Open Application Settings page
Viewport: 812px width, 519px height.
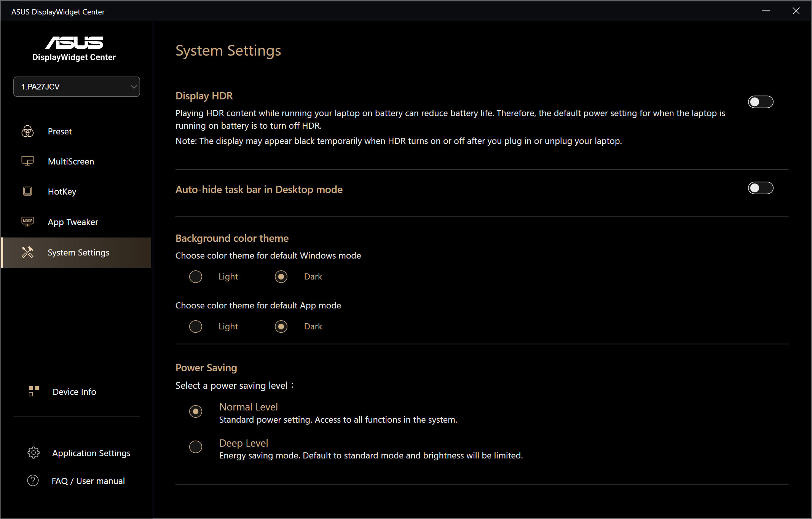[91, 453]
